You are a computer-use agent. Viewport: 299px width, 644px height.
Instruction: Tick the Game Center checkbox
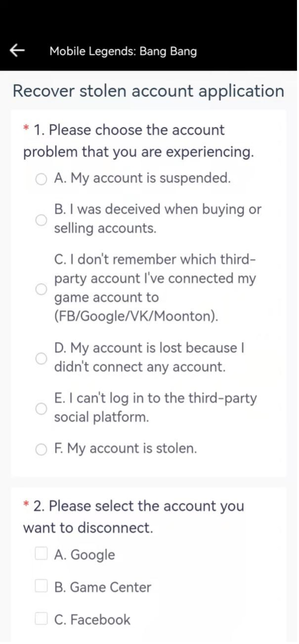point(41,587)
